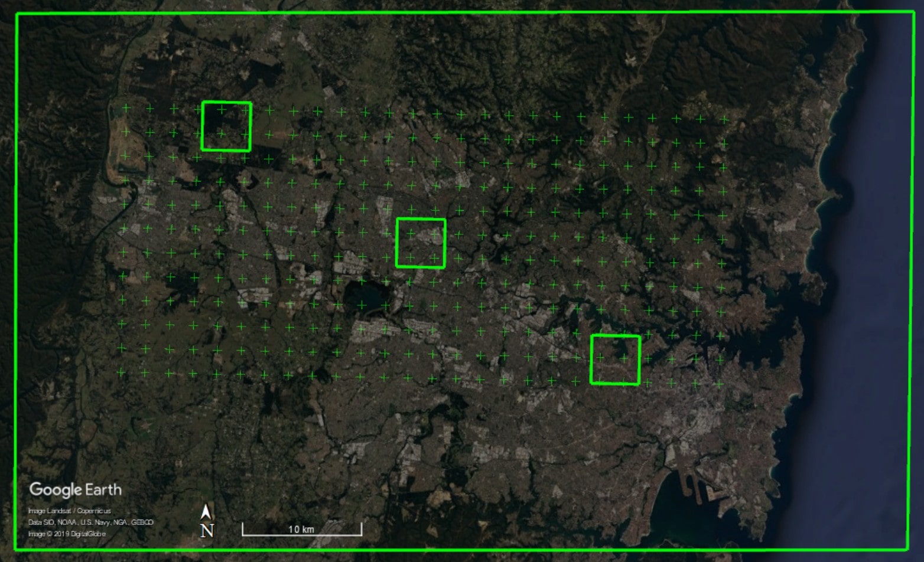
Task: Click the top-left corner of the outer green boundary
Action: coord(17,14)
